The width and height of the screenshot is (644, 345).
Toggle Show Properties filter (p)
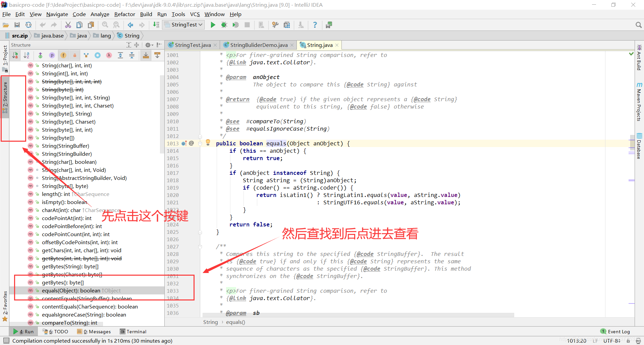point(52,55)
